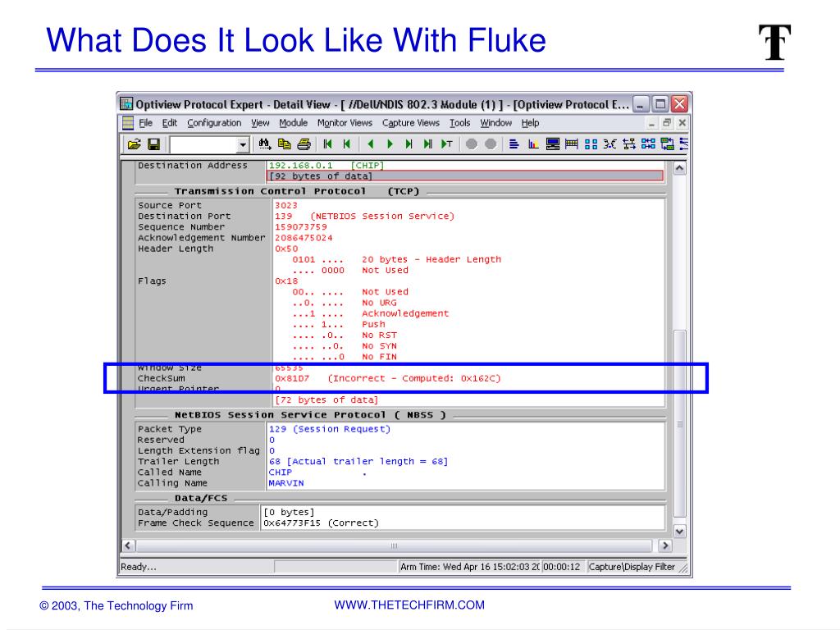This screenshot has height=630, width=840.
Task: Click the app icon in title bar
Action: [126, 104]
